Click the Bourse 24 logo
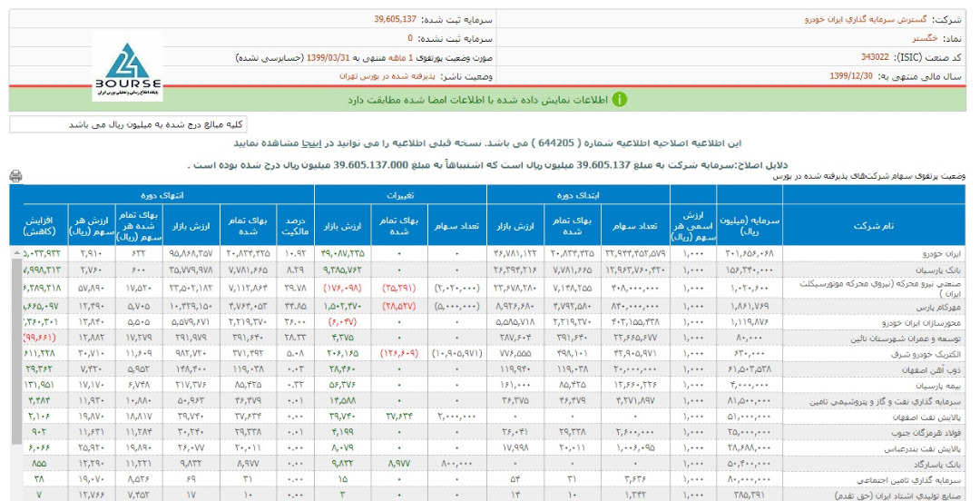 (128, 67)
